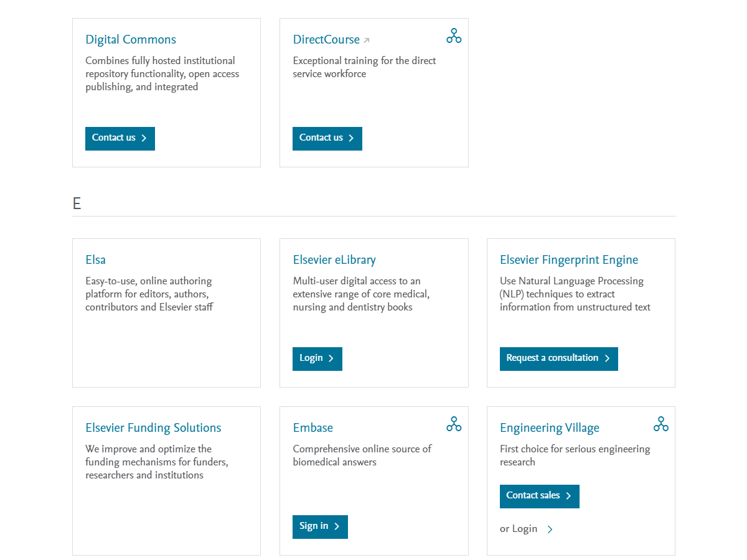Select the 'or Login' text link

click(x=519, y=529)
